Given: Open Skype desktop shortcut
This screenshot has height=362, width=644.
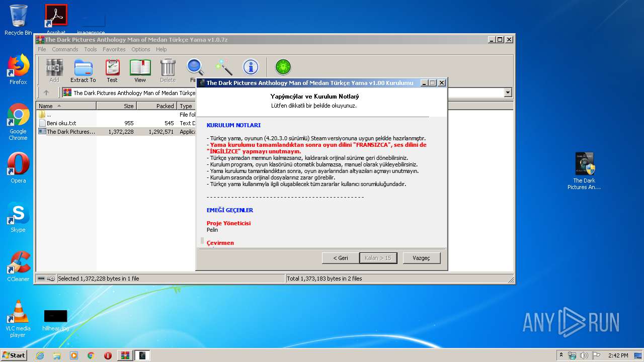Looking at the screenshot, I should 18,217.
